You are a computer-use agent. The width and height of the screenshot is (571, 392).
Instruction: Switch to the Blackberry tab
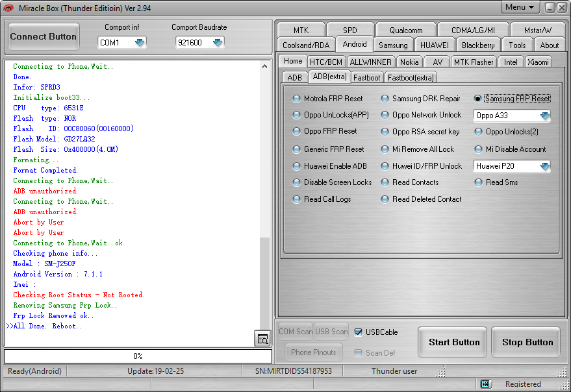point(478,45)
